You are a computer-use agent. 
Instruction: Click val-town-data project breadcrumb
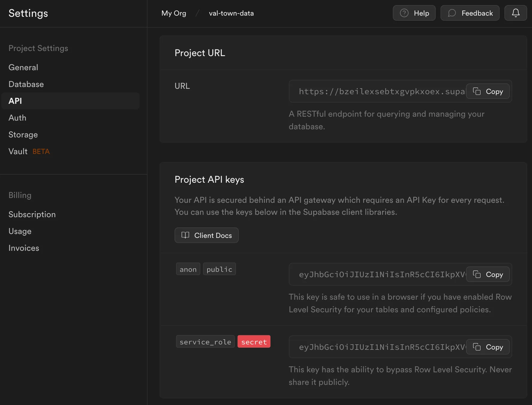click(231, 13)
